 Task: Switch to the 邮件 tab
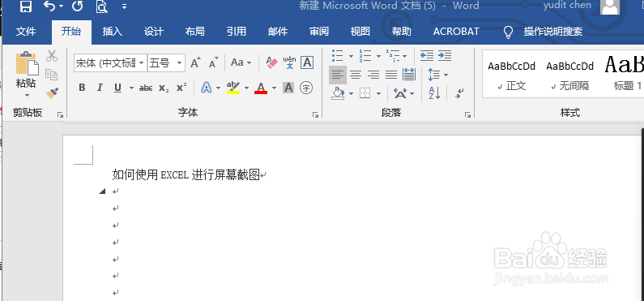278,32
